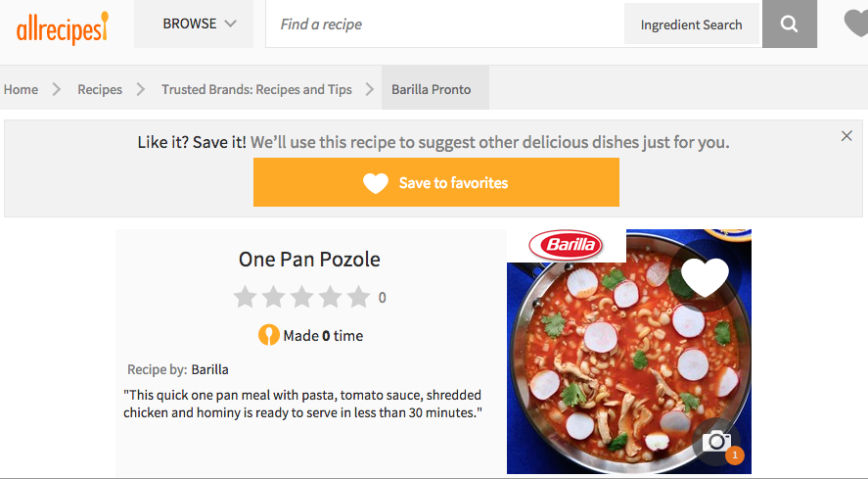
Task: Open favorites heart icon in header
Action: tap(856, 24)
